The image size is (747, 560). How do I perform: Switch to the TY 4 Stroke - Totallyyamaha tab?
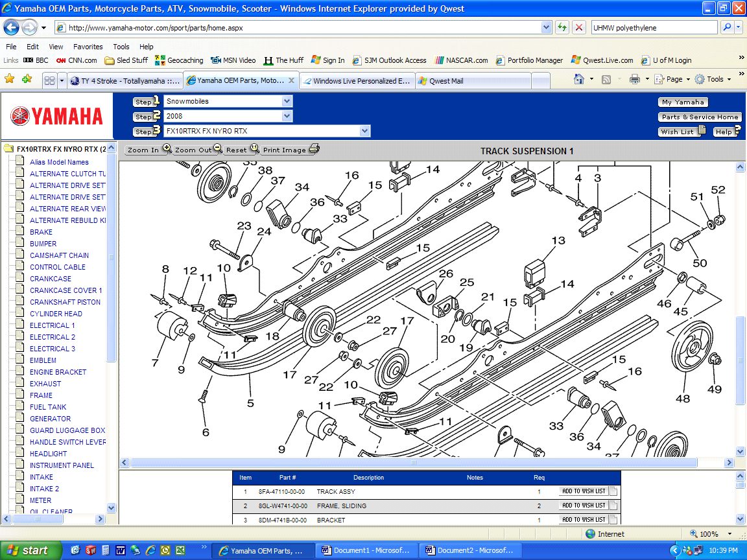click(x=124, y=80)
